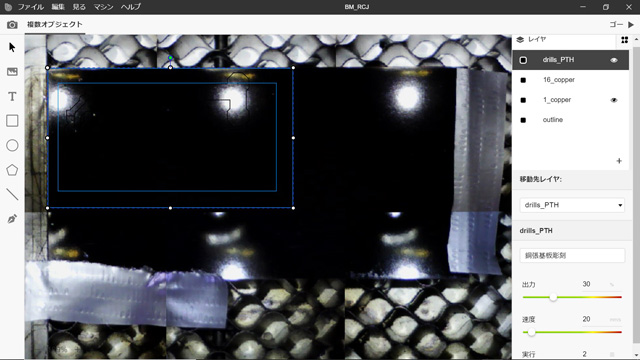Image resolution: width=640 pixels, height=360 pixels.
Task: Click the 出力 value field showing 30
Action: tap(587, 284)
